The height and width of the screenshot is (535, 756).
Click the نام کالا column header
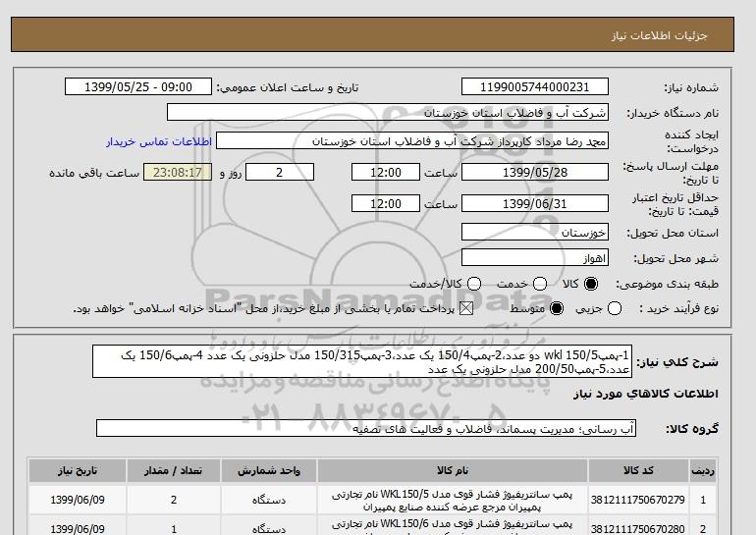[x=453, y=470]
